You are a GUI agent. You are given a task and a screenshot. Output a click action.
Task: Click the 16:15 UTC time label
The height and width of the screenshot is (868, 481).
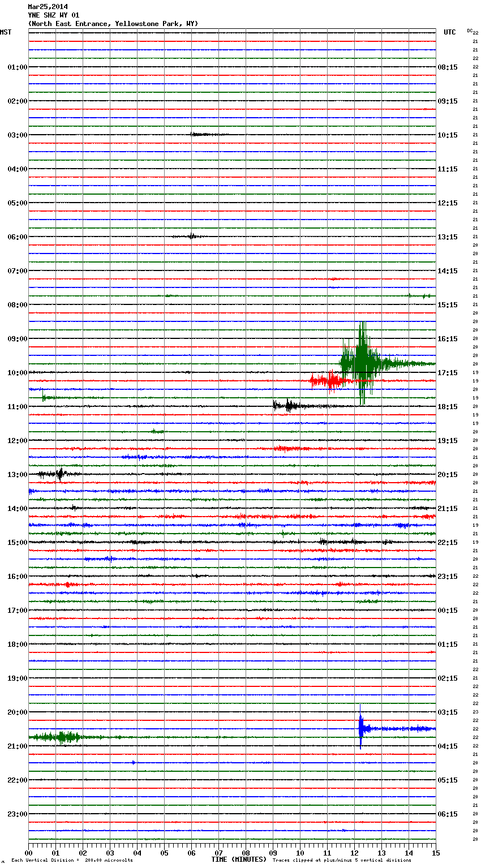point(448,339)
